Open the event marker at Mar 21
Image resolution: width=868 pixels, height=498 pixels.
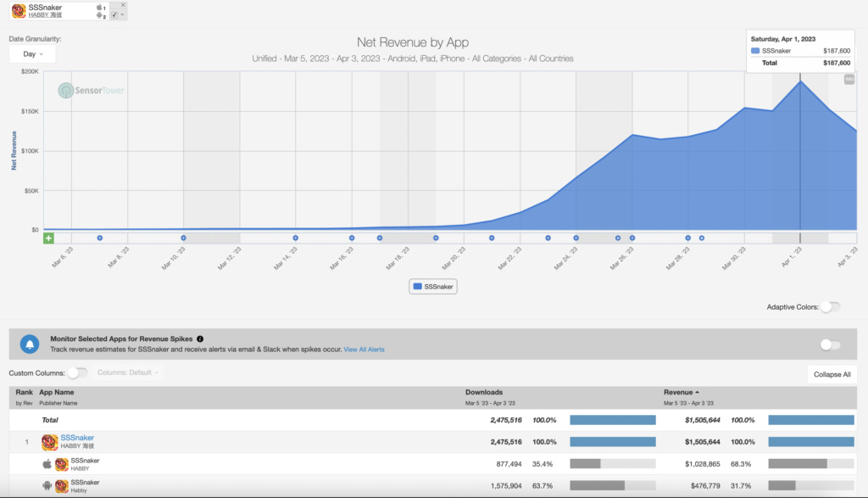pyautogui.click(x=492, y=238)
